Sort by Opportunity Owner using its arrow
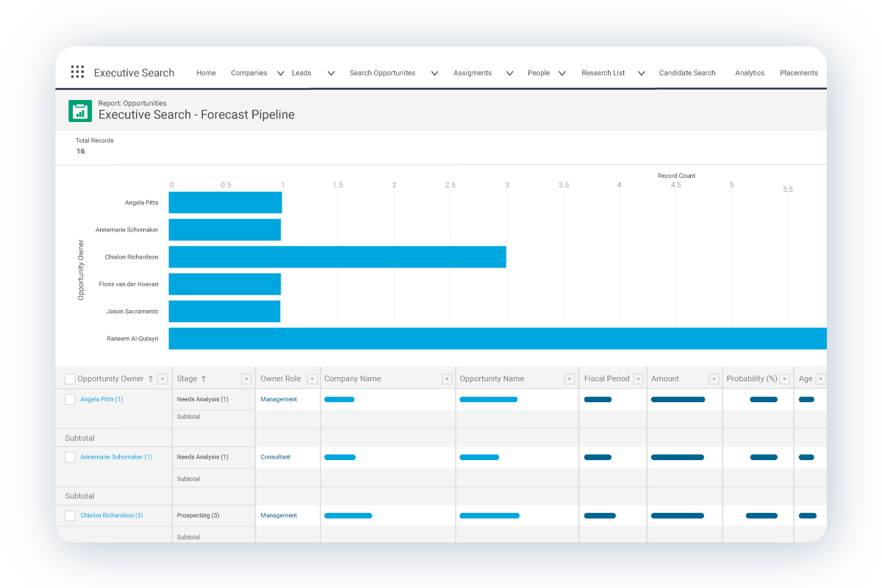The image size is (882, 588). (151, 379)
